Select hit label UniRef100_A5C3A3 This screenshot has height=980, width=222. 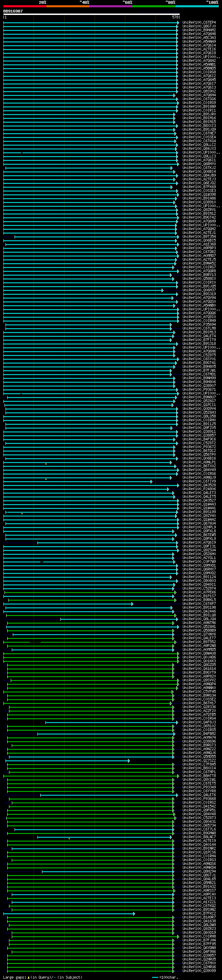coord(199,38)
